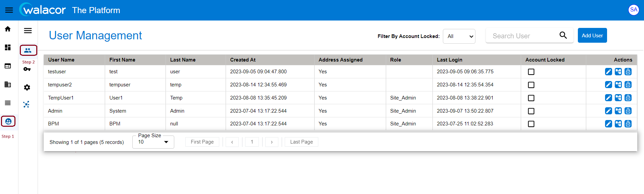Open the users icon in the sub-sidebar

pyautogui.click(x=28, y=50)
